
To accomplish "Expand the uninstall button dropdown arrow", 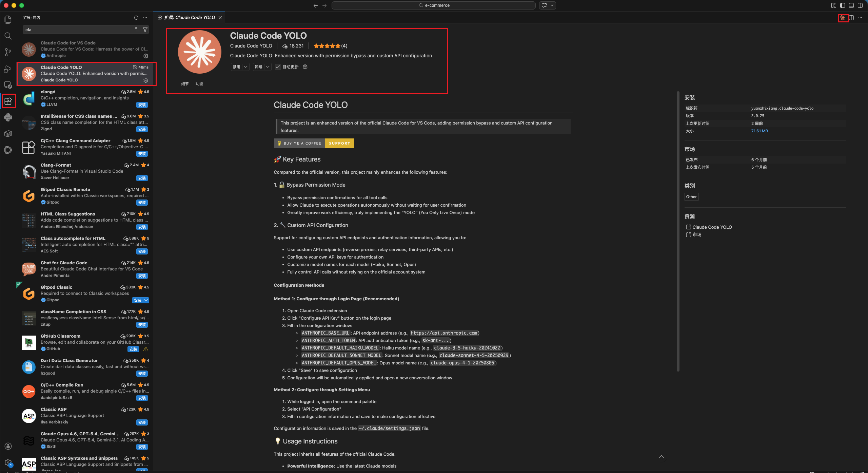I will [x=268, y=67].
